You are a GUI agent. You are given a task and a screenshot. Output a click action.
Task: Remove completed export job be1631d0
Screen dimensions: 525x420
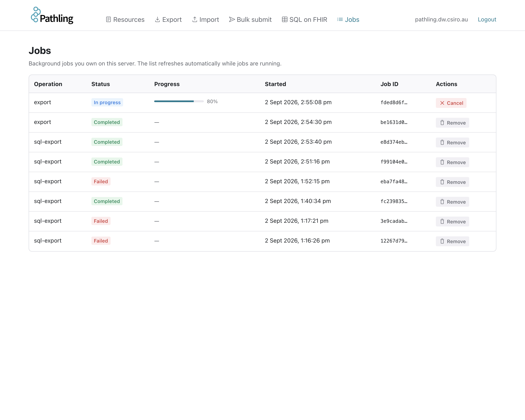pyautogui.click(x=452, y=123)
